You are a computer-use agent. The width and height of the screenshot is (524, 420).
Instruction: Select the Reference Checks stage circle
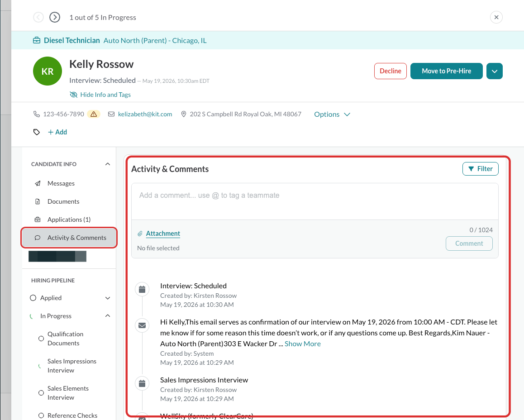(41, 415)
